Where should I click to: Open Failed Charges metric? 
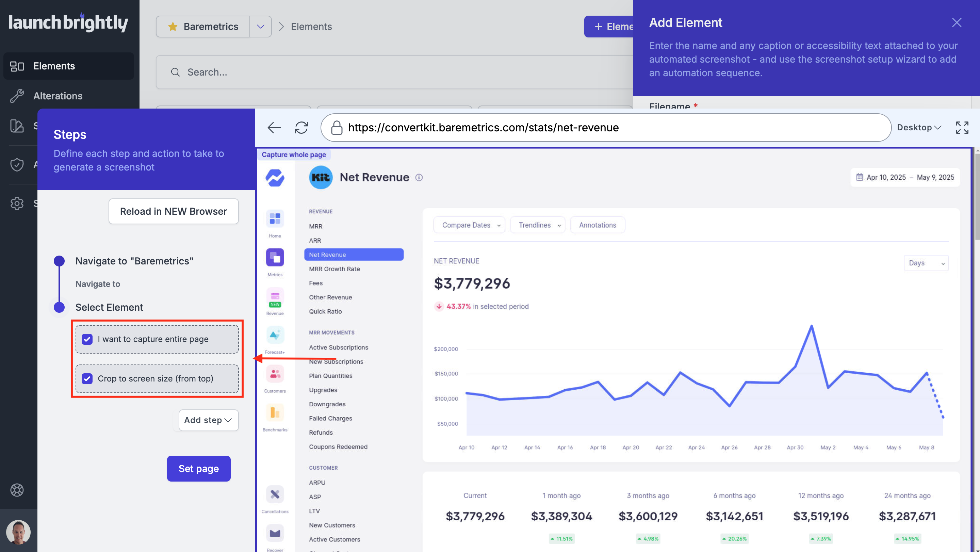330,419
